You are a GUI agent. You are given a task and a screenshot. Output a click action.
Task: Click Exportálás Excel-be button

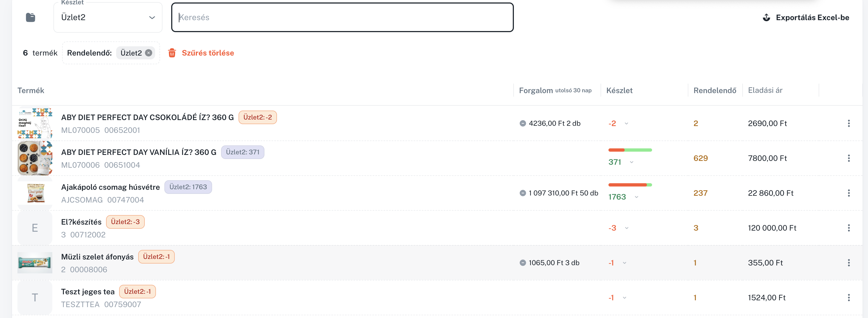pyautogui.click(x=812, y=17)
